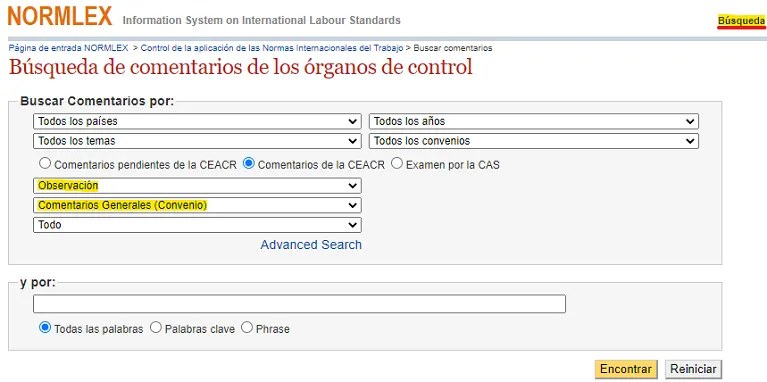Image resolution: width=767 pixels, height=382 pixels.
Task: Open the Observación dropdown
Action: pos(197,186)
